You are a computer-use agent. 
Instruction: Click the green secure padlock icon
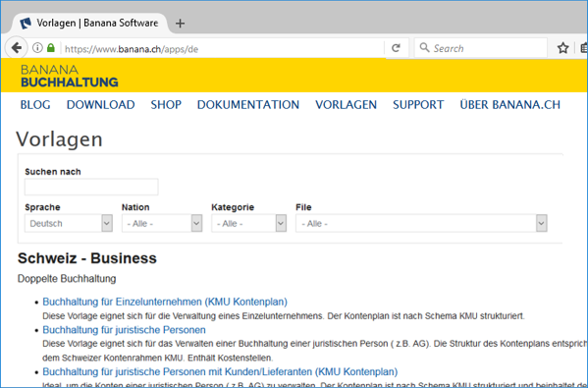pyautogui.click(x=51, y=48)
